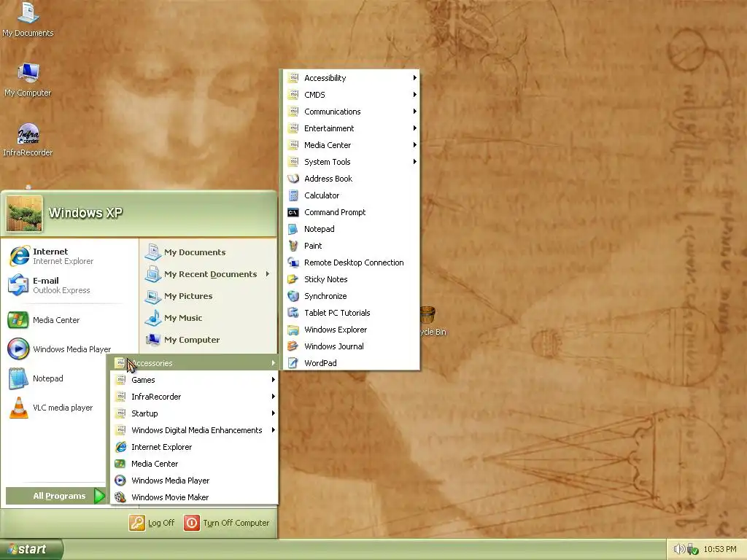This screenshot has height=560, width=747.
Task: Open Internet Explorer from All Programs list
Action: click(x=194, y=447)
